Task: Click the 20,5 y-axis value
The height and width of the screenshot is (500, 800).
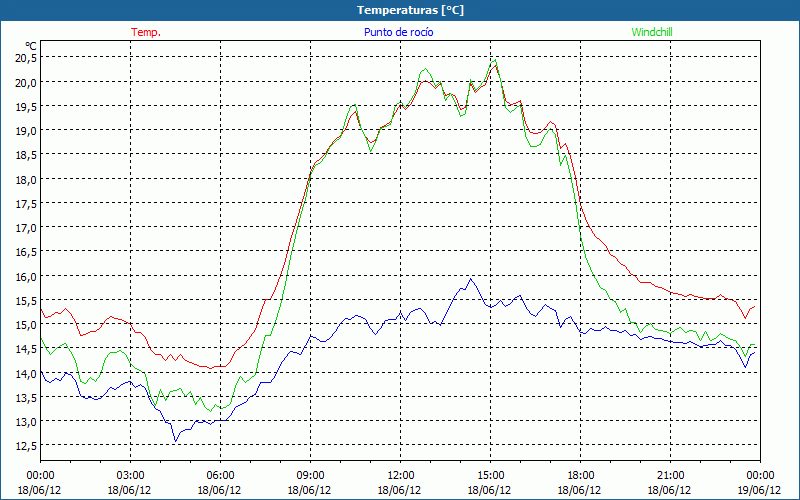Action: click(26, 58)
